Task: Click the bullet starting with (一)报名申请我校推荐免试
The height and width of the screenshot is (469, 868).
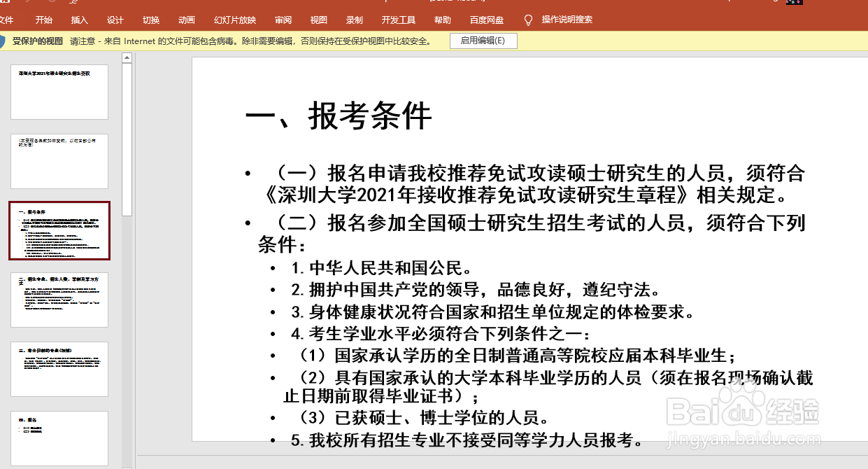Action: (538, 173)
